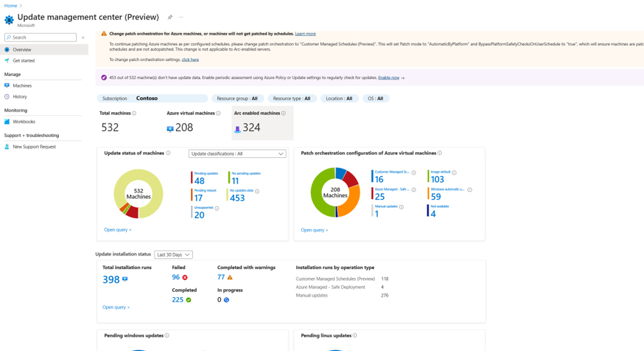Image resolution: width=644 pixels, height=351 pixels.
Task: Show info for Update status of machines
Action: 168,153
